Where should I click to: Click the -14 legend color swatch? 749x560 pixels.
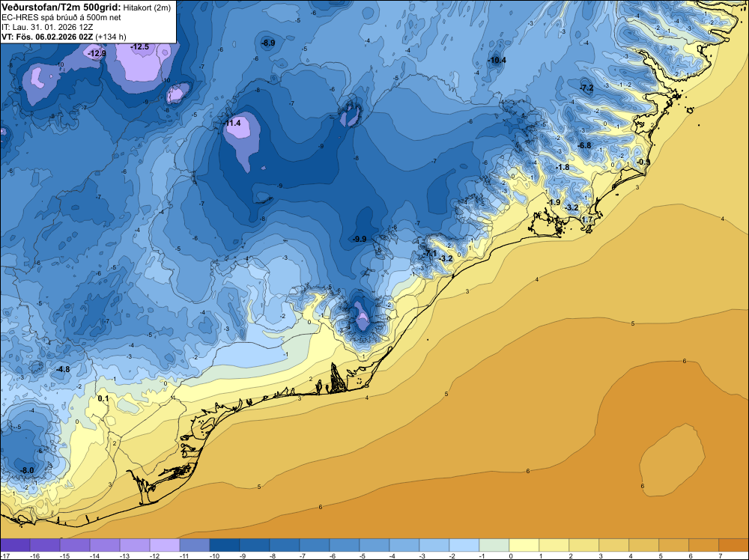click(105, 545)
